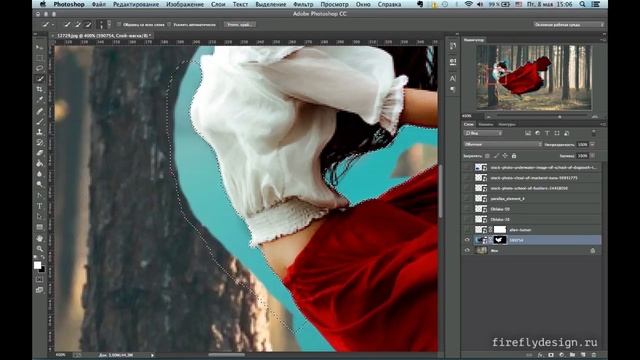The image size is (640, 360).
Task: Filter layers by pixel layers icon
Action: (x=528, y=133)
